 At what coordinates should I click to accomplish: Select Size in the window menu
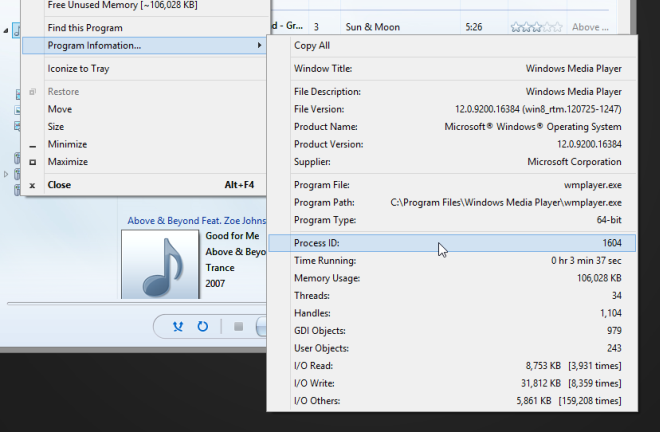[x=144, y=127]
